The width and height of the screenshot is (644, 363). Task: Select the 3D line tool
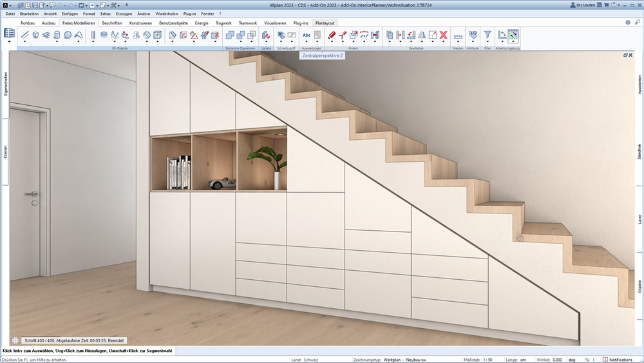[x=24, y=35]
